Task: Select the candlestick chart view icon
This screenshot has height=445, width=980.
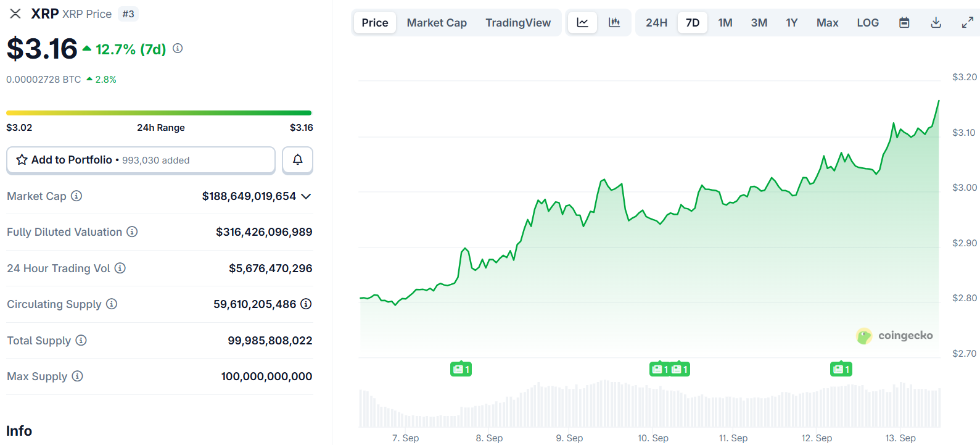Action: (614, 23)
